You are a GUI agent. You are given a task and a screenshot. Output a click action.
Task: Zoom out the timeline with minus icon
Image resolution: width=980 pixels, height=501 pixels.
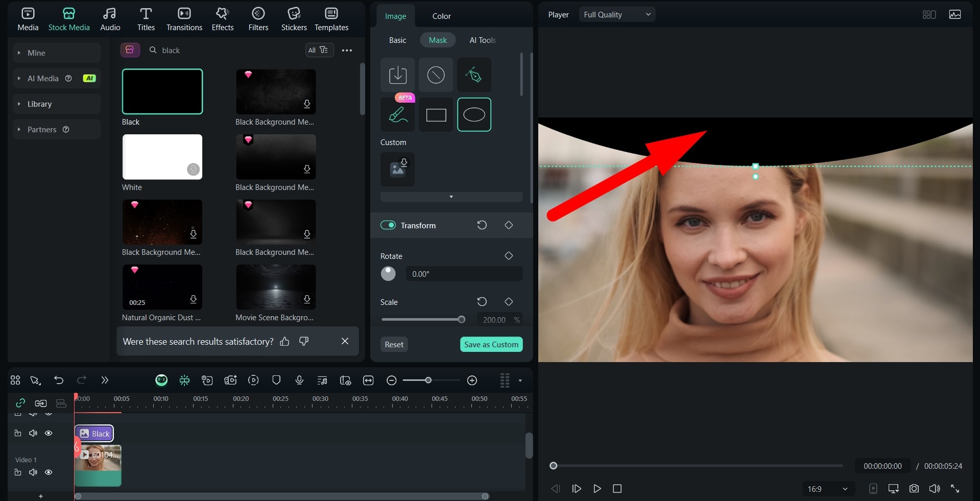click(x=392, y=380)
